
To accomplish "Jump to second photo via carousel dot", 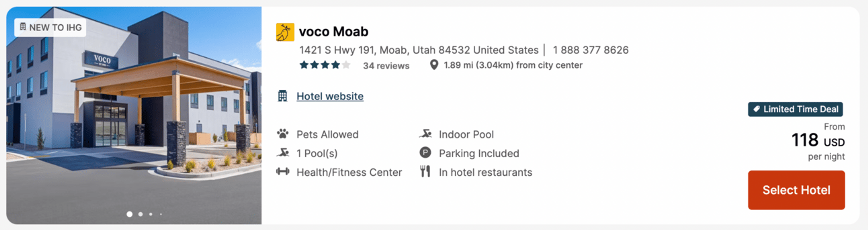I will pyautogui.click(x=141, y=214).
